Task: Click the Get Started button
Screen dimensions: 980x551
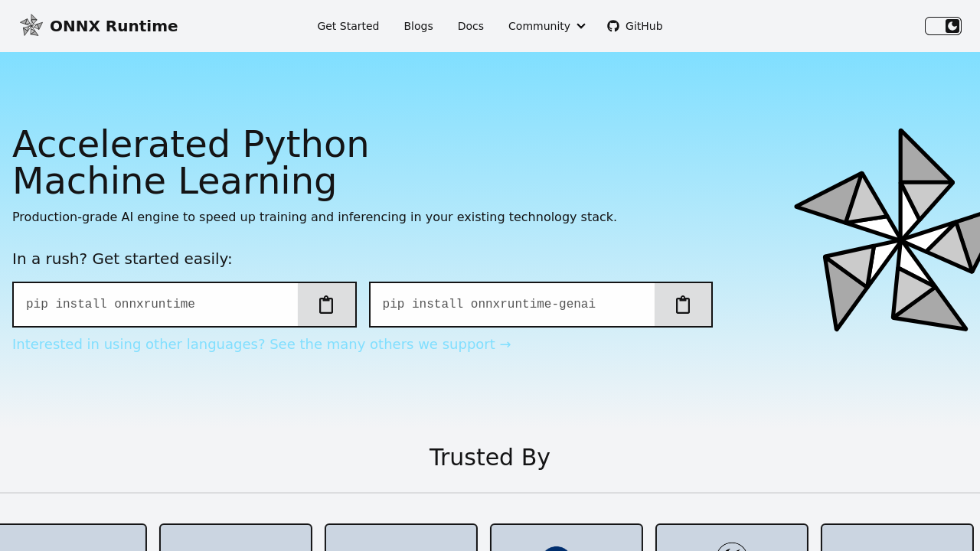Action: pyautogui.click(x=348, y=26)
